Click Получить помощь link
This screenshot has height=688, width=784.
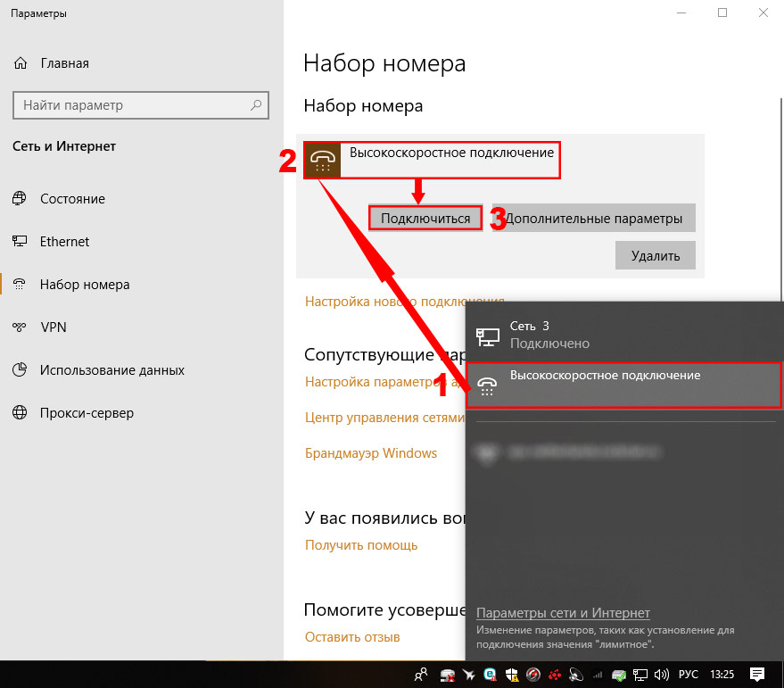pyautogui.click(x=361, y=545)
